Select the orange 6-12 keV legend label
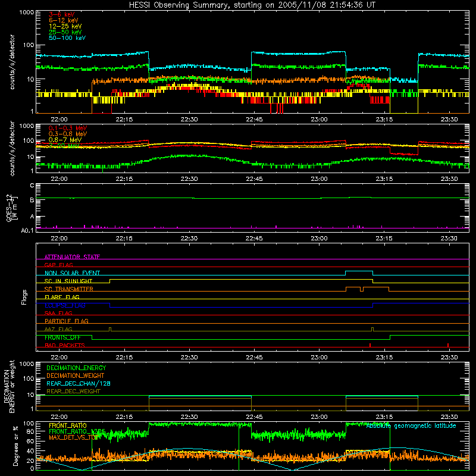This screenshot has height=476, width=476. (63, 20)
